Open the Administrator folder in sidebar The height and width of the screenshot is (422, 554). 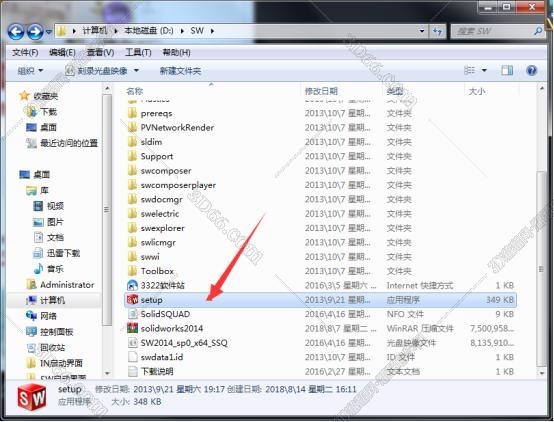[x=67, y=285]
